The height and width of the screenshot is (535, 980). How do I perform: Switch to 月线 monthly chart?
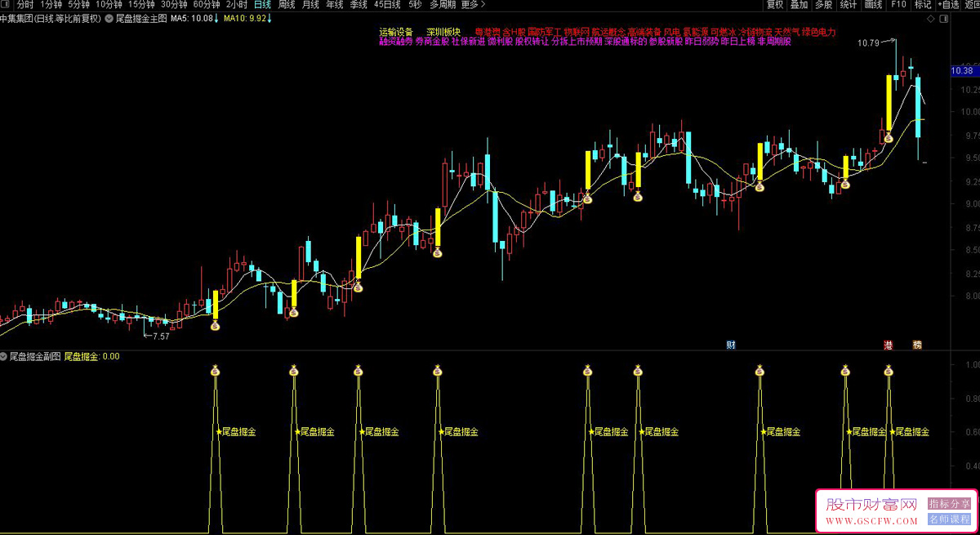pyautogui.click(x=310, y=5)
